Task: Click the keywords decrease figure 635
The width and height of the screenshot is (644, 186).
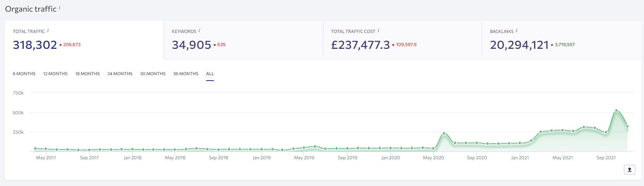Action: coord(221,45)
